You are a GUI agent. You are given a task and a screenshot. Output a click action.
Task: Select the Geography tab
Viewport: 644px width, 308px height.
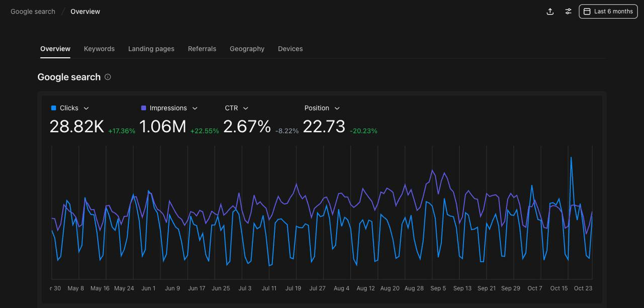(247, 48)
